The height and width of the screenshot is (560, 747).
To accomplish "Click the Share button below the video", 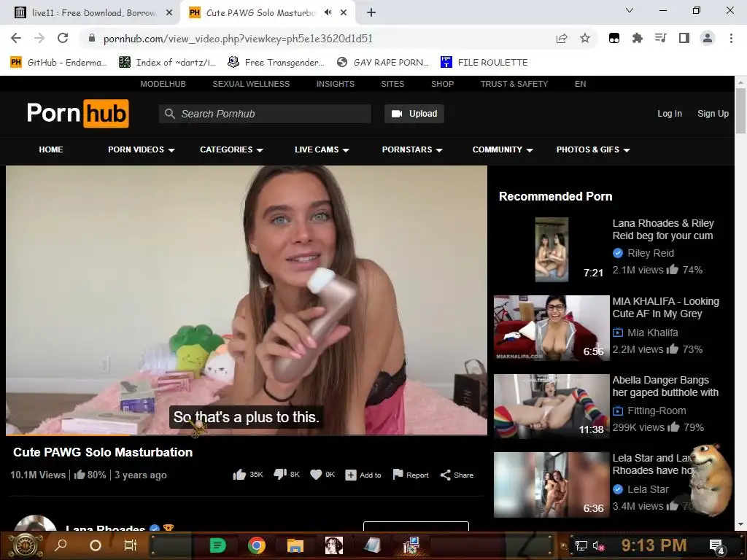I will 457,475.
